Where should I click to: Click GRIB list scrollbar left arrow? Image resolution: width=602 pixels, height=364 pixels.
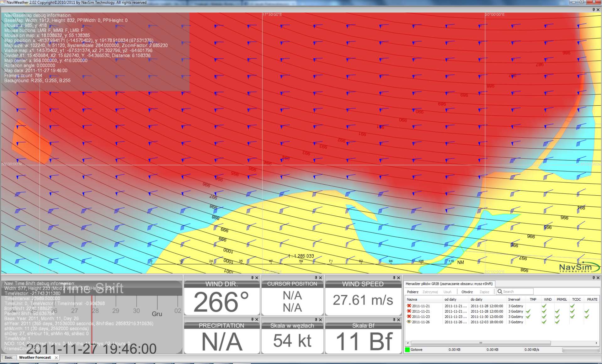408,343
